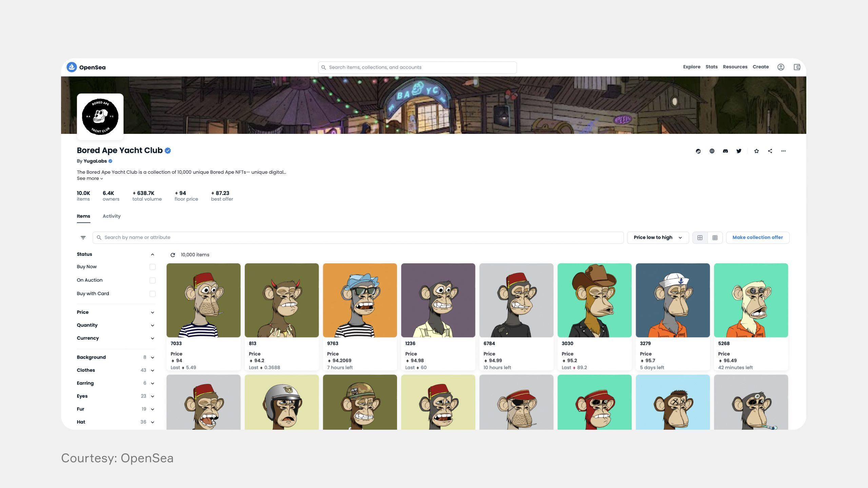This screenshot has height=488, width=868.
Task: Click the magnifier icon in top search bar
Action: pyautogui.click(x=323, y=67)
